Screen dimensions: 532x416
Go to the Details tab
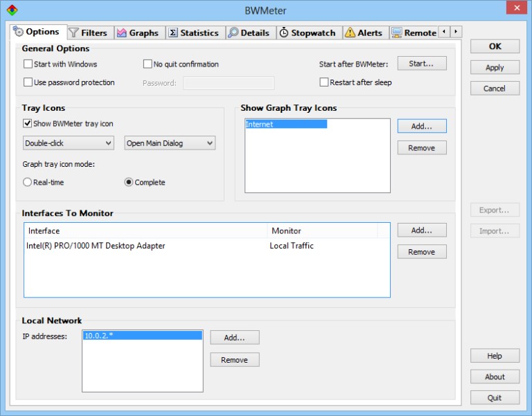coord(251,33)
